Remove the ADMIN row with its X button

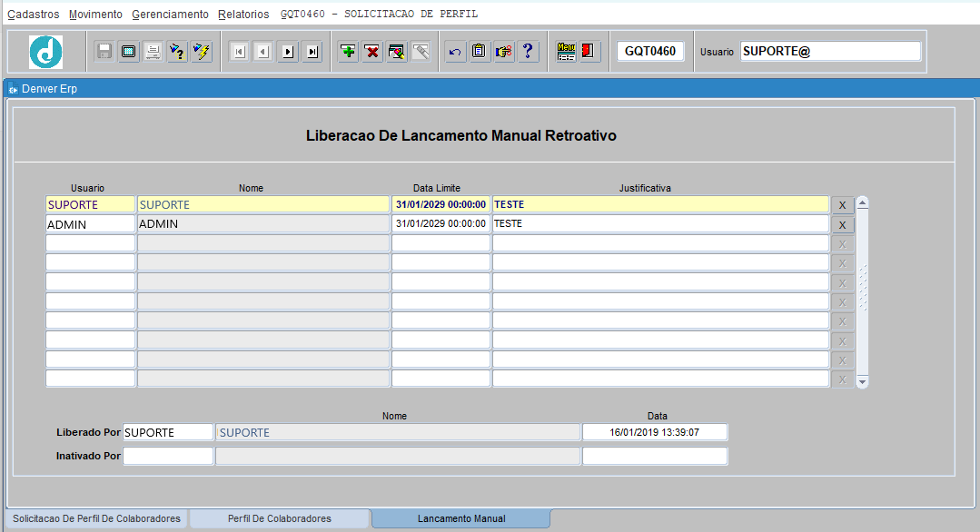(843, 225)
